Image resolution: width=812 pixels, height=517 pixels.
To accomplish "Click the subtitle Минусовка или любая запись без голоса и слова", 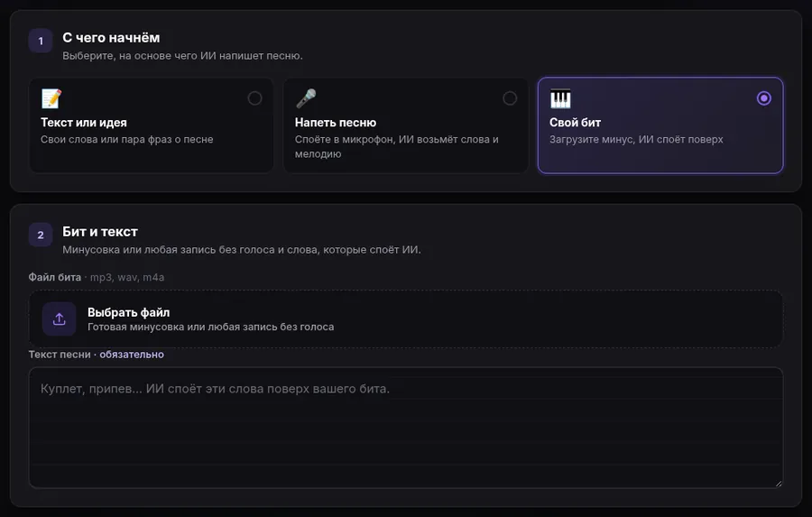I will click(242, 250).
